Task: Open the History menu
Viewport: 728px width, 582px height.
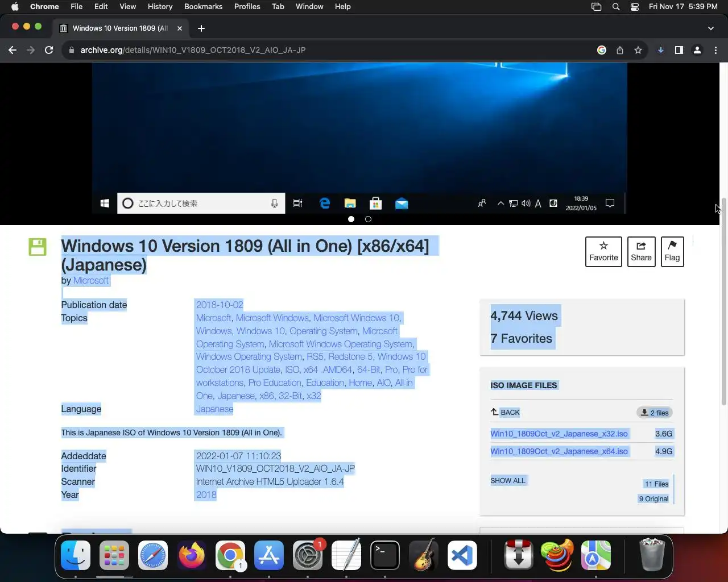Action: [x=160, y=6]
